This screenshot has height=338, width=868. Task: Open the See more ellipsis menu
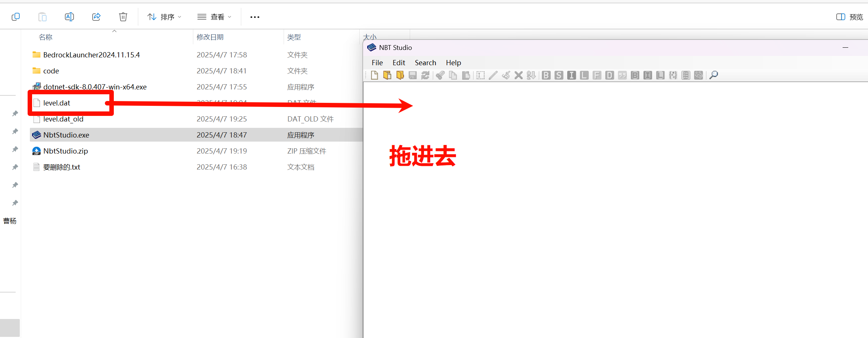pyautogui.click(x=255, y=17)
